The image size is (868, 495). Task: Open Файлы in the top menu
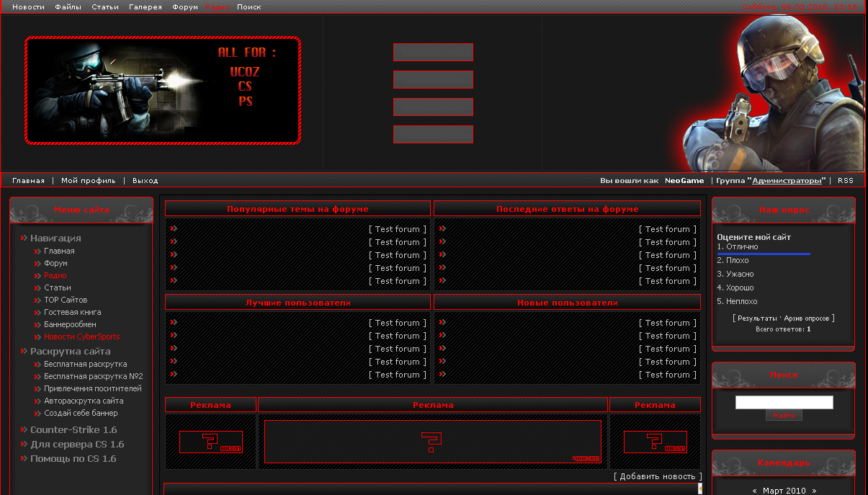coord(68,7)
